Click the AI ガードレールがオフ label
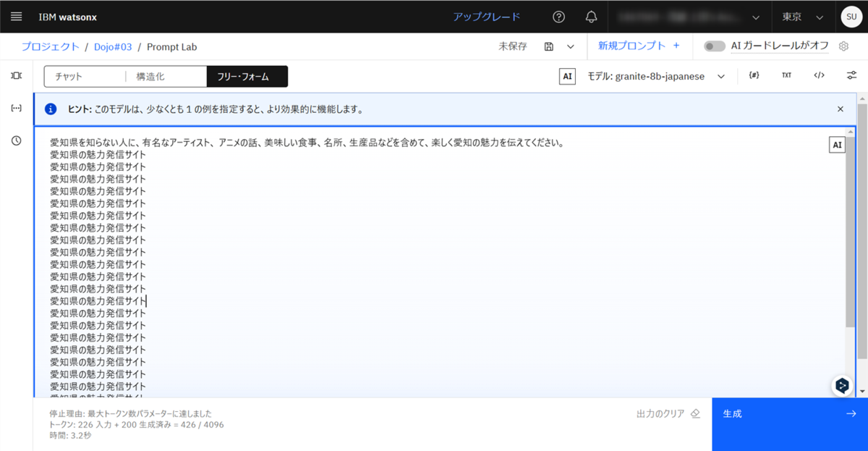This screenshot has width=868, height=451. (x=780, y=46)
